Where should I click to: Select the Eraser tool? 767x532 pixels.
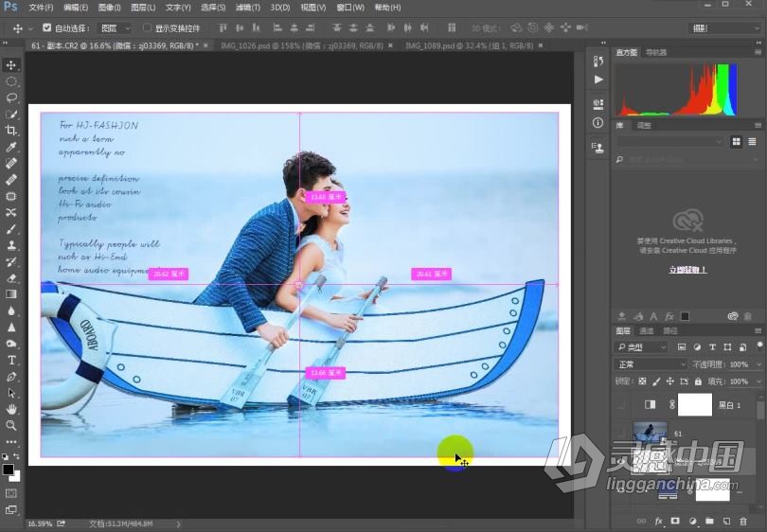coord(10,277)
